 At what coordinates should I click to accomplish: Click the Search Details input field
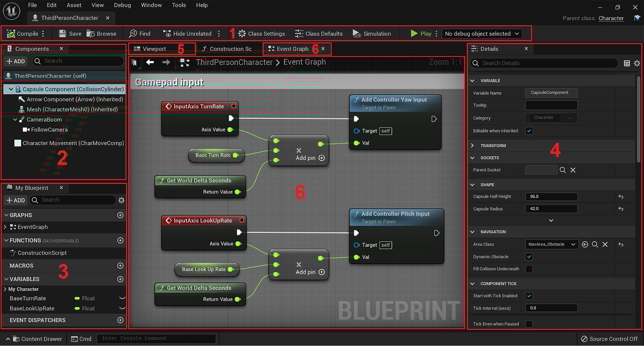[546, 63]
